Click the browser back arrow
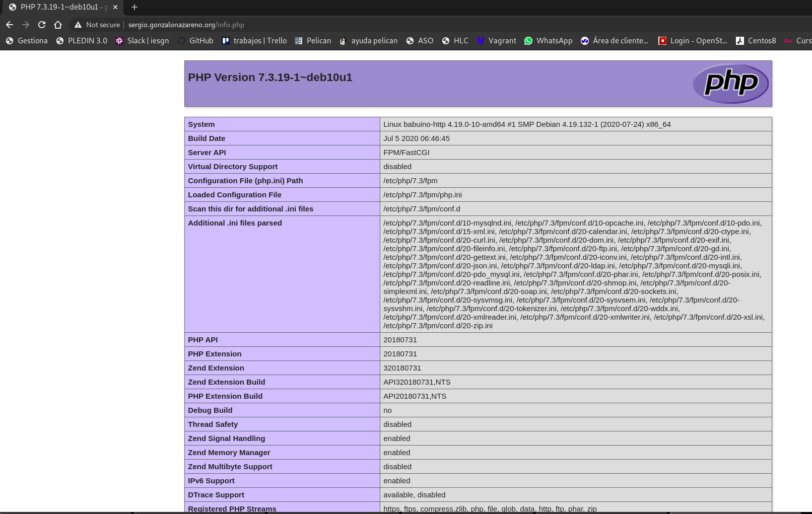Viewport: 812px width, 514px height. pyautogui.click(x=10, y=24)
